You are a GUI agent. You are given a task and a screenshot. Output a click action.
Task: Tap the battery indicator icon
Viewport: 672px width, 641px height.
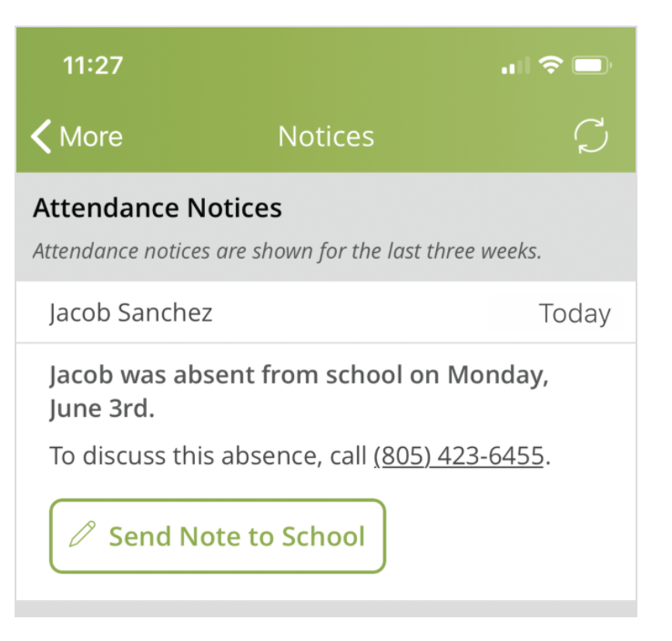coord(592,66)
